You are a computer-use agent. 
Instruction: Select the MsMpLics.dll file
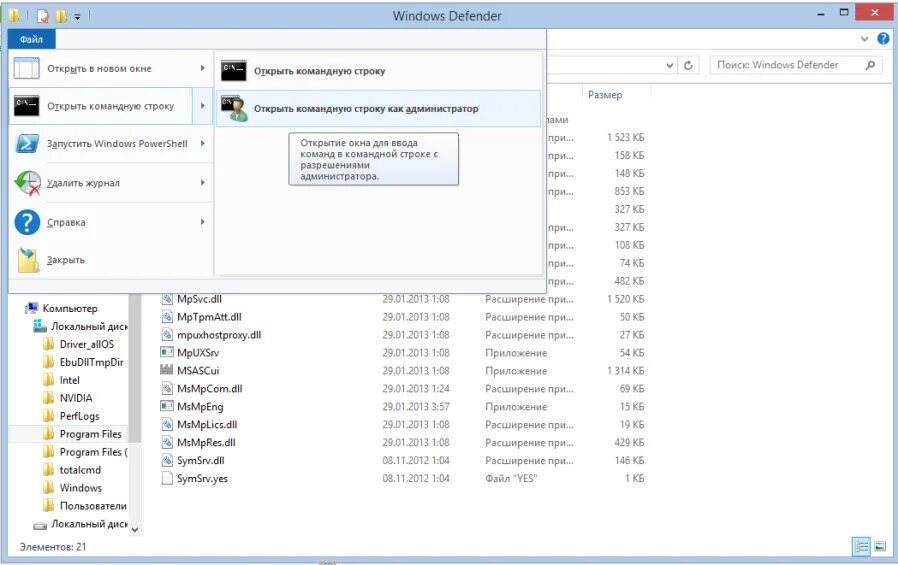[x=207, y=425]
